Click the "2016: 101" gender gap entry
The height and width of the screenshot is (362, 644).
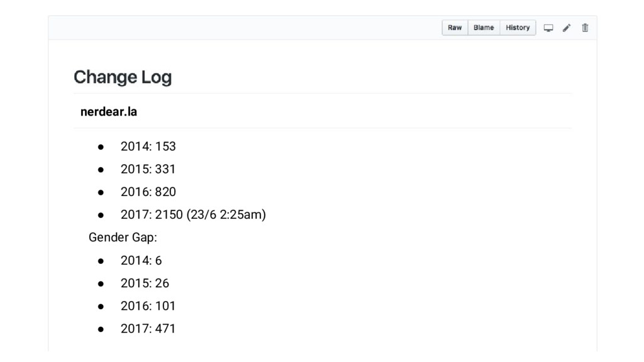[x=148, y=306]
